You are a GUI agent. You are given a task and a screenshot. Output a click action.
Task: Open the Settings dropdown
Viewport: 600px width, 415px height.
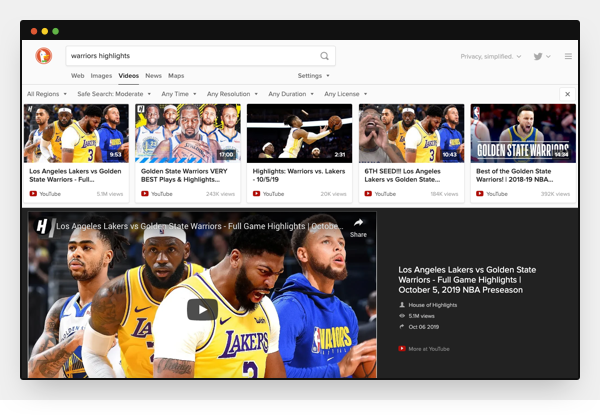313,76
